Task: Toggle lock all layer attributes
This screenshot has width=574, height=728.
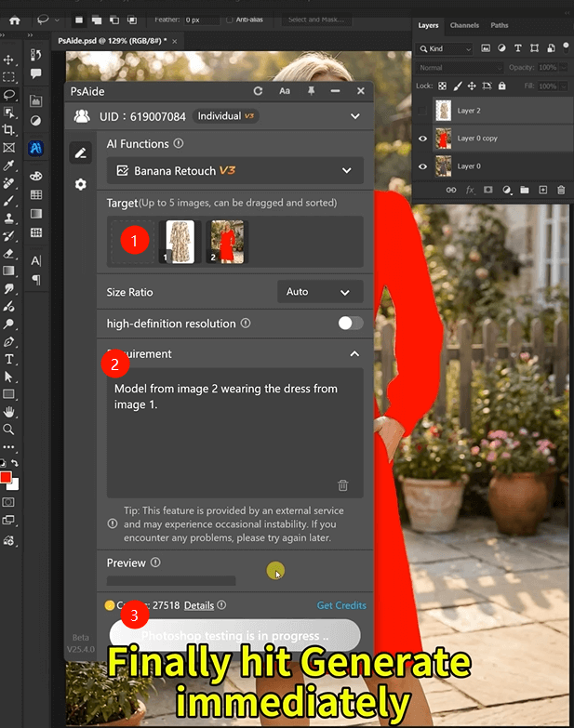Action: 502,86
